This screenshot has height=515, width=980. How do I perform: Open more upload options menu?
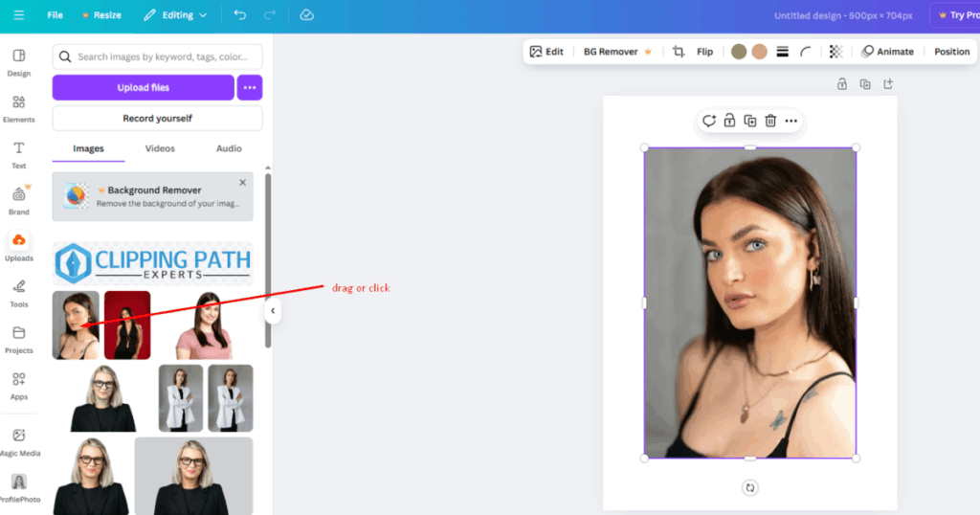(250, 87)
